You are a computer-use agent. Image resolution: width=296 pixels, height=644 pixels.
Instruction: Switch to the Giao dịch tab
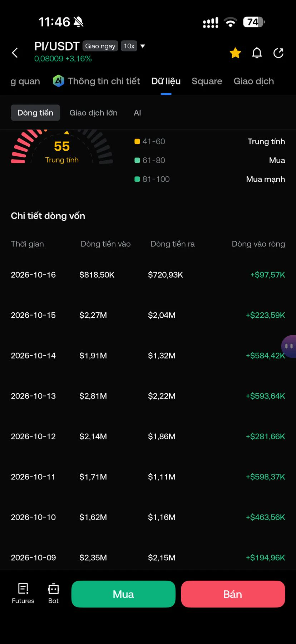(254, 81)
